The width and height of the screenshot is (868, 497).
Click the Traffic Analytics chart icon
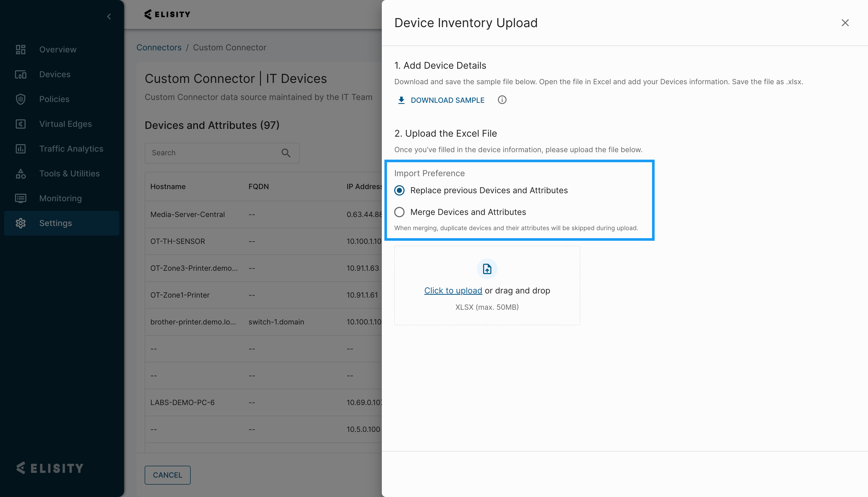point(20,149)
